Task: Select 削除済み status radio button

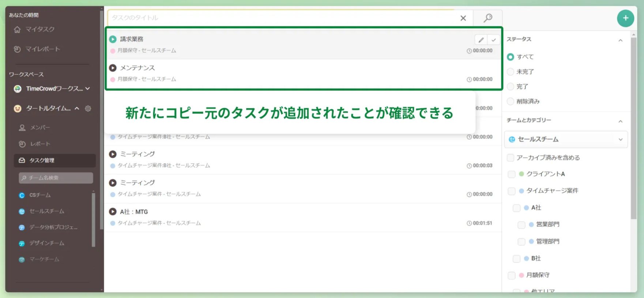Action: 510,101
